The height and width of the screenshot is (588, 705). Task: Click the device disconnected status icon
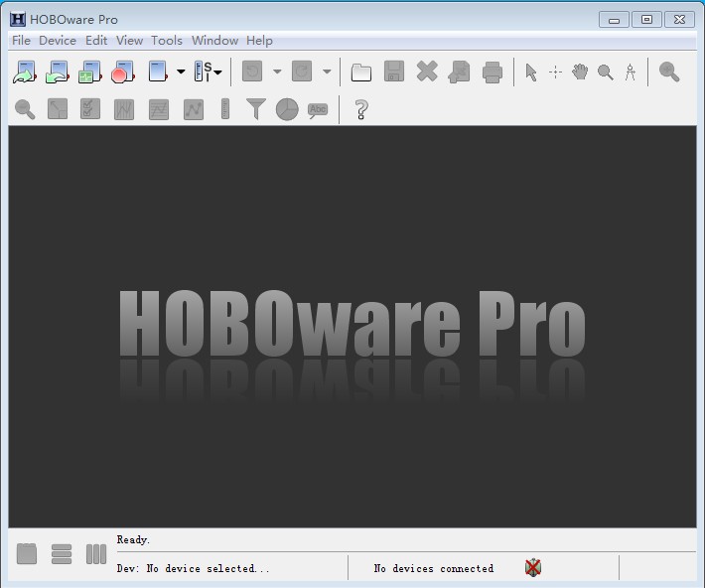(x=533, y=568)
